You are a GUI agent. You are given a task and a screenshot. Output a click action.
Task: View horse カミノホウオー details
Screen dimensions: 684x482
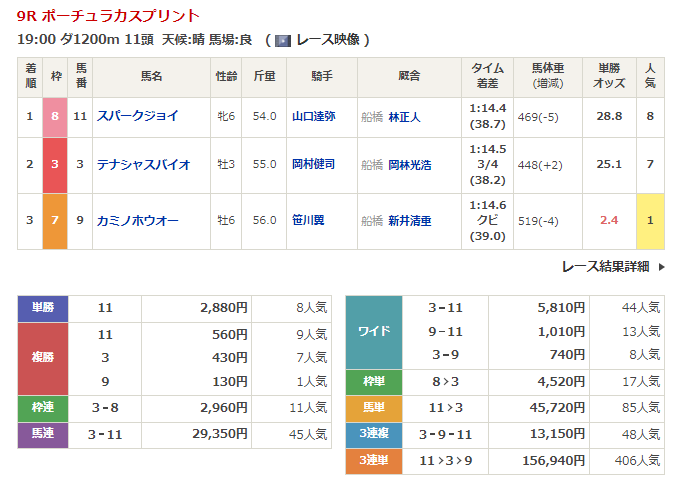coord(138,219)
